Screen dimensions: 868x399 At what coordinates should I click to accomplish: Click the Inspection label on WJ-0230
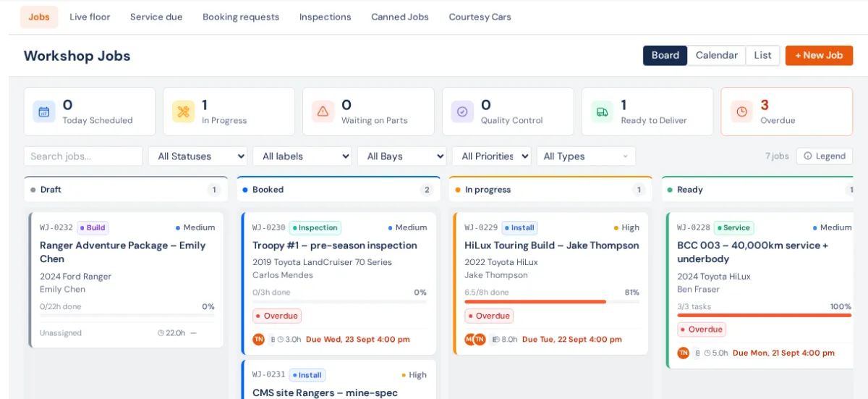click(x=315, y=227)
